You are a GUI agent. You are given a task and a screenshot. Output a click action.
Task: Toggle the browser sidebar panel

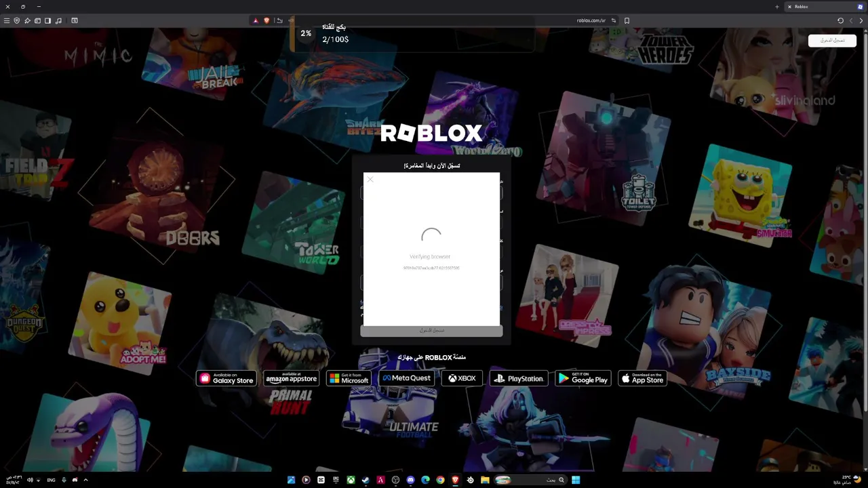tap(47, 20)
